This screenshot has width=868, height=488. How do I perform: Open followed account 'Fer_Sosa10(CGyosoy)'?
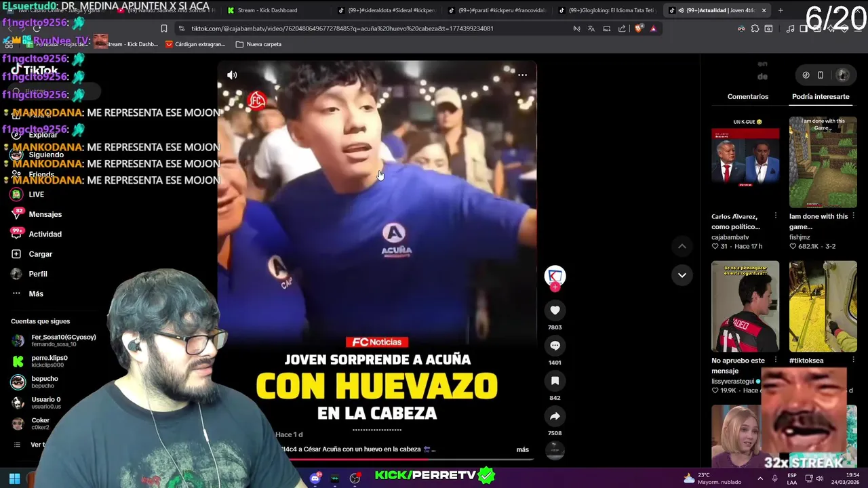point(63,340)
